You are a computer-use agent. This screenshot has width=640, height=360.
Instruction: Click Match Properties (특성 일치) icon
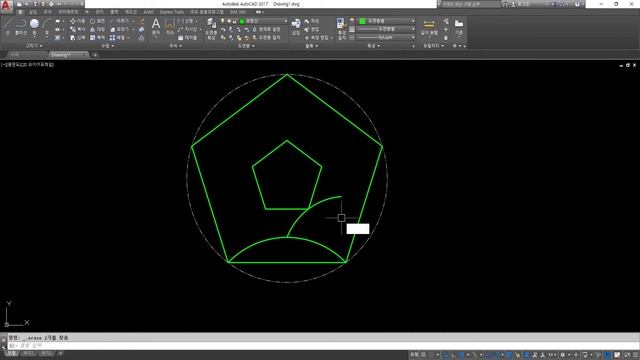pyautogui.click(x=341, y=29)
